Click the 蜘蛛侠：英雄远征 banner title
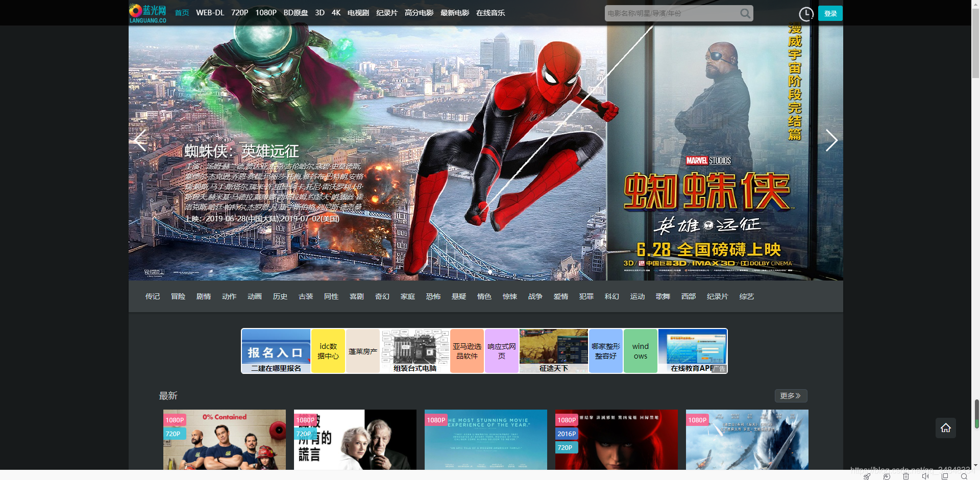 (x=242, y=151)
